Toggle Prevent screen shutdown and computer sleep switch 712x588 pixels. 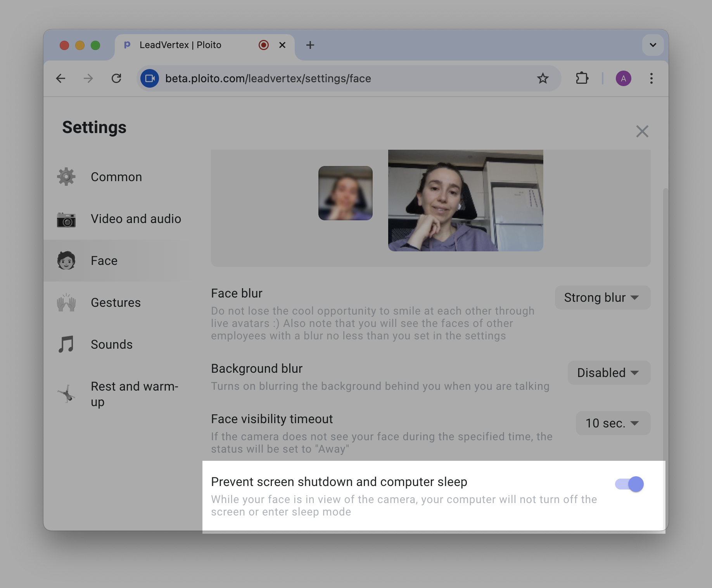pyautogui.click(x=629, y=484)
